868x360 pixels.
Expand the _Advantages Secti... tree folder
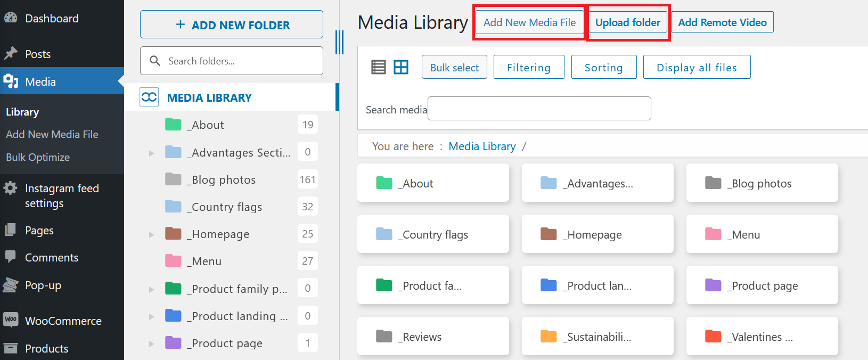click(x=151, y=153)
